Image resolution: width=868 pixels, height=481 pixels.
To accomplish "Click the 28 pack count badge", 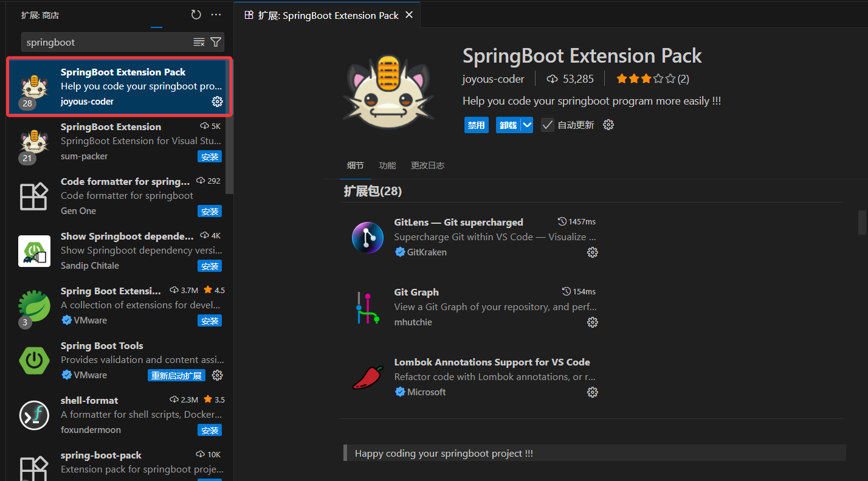I will 27,103.
